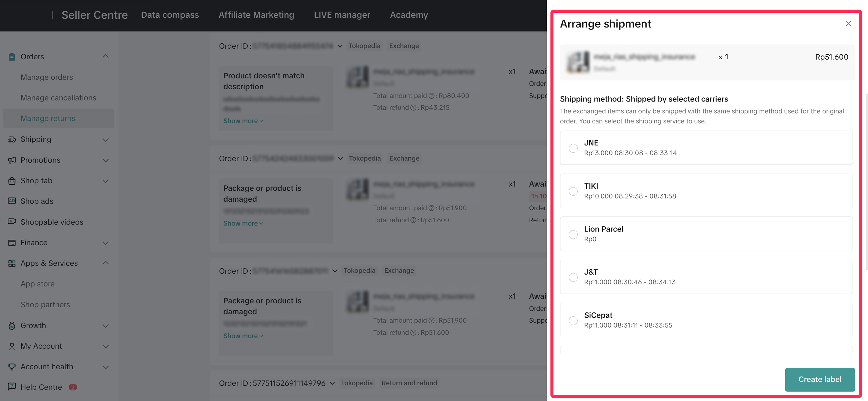Click the Shop tab bag icon
This screenshot has width=868, height=401.
(x=12, y=181)
